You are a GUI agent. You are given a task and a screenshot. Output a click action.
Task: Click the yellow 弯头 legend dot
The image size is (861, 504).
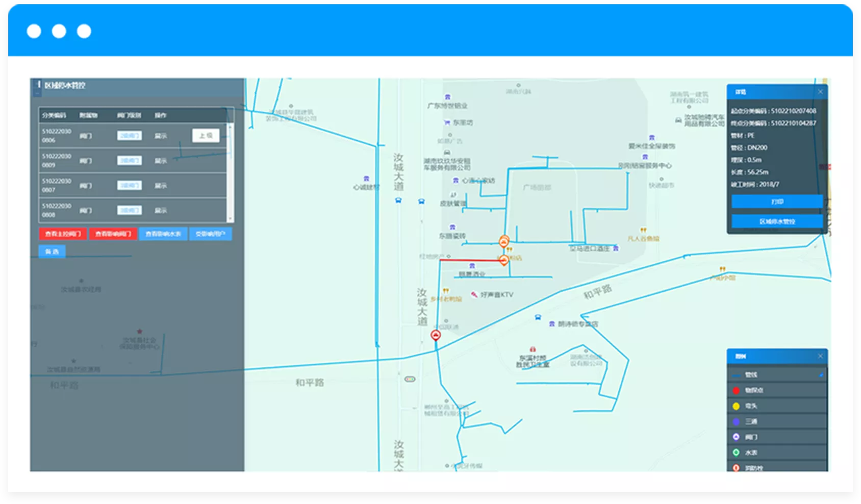[736, 406]
